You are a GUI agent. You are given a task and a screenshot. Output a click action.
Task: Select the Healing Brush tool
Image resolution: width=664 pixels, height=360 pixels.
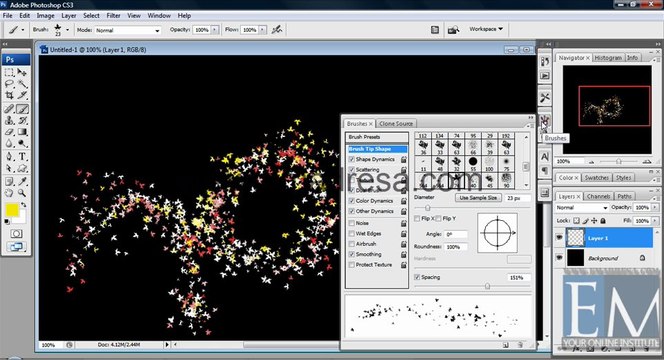click(x=9, y=109)
